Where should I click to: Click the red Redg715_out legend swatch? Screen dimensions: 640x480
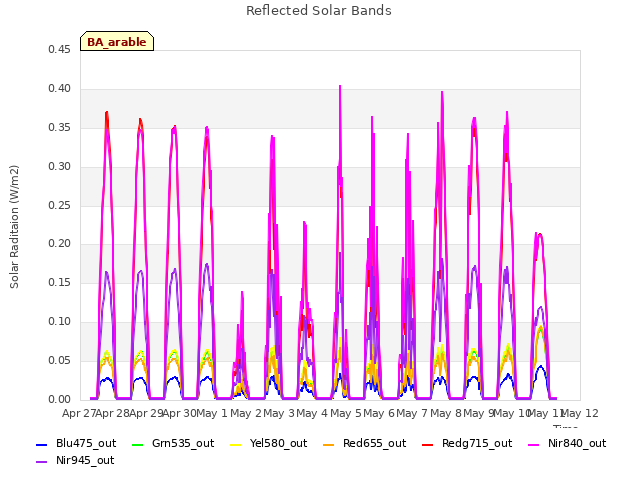[428, 444]
